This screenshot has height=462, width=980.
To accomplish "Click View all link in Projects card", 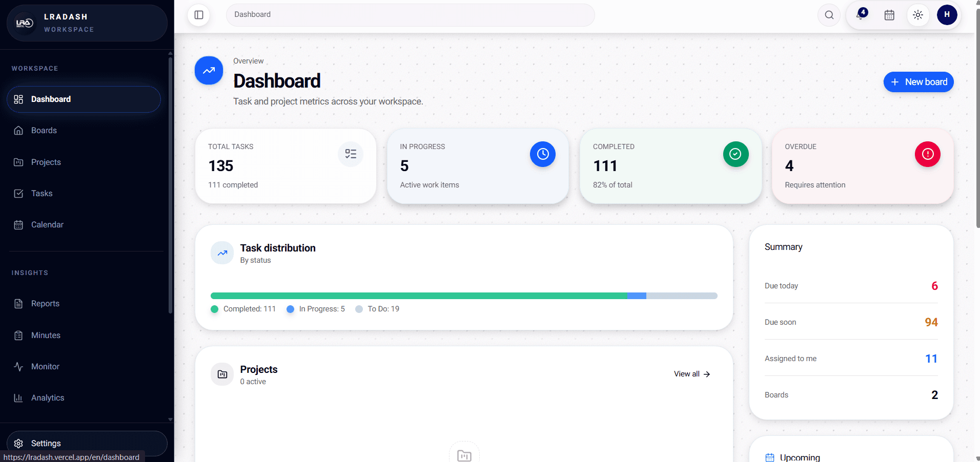I will tap(692, 374).
